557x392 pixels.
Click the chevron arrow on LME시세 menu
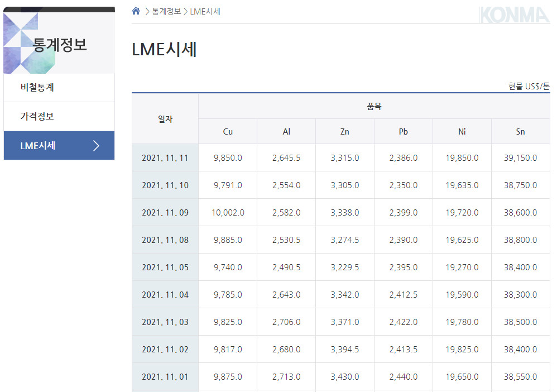pos(96,145)
